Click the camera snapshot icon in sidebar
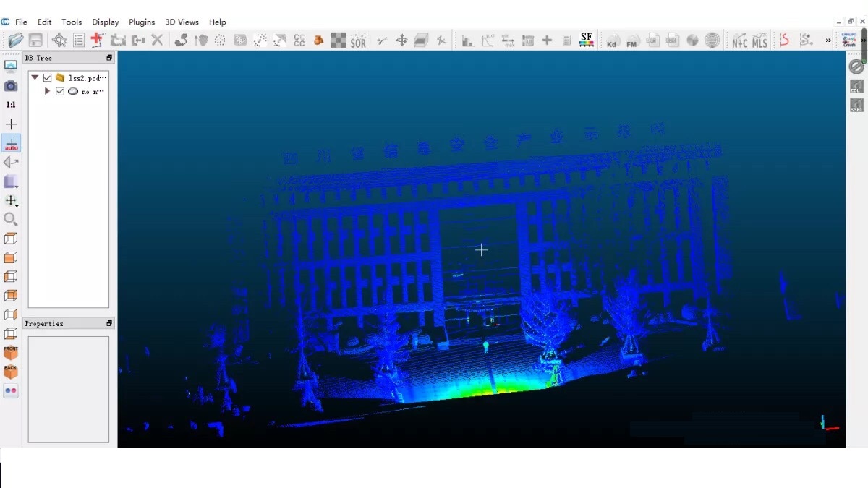This screenshot has height=488, width=868. [11, 86]
